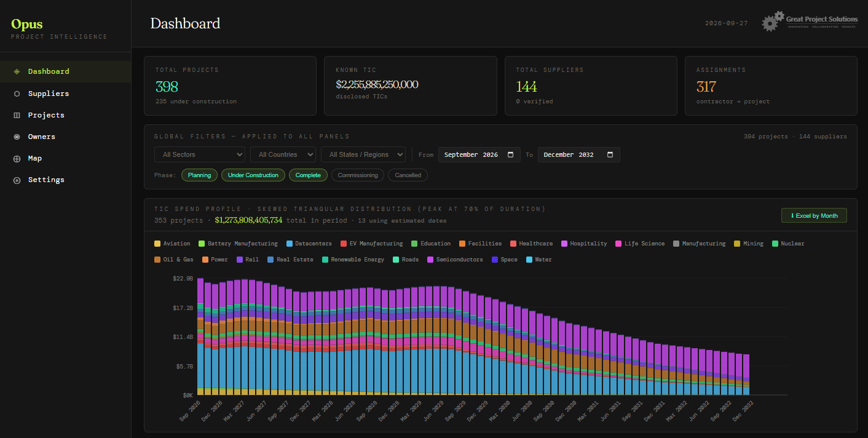The height and width of the screenshot is (438, 868).
Task: Click the total in period $1,273,808,405,734
Action: click(x=248, y=220)
